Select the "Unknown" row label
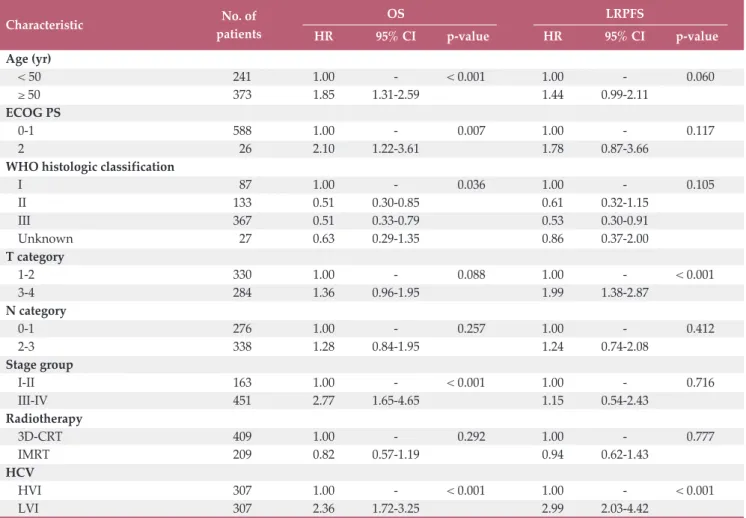The width and height of the screenshot is (746, 518). point(46,239)
